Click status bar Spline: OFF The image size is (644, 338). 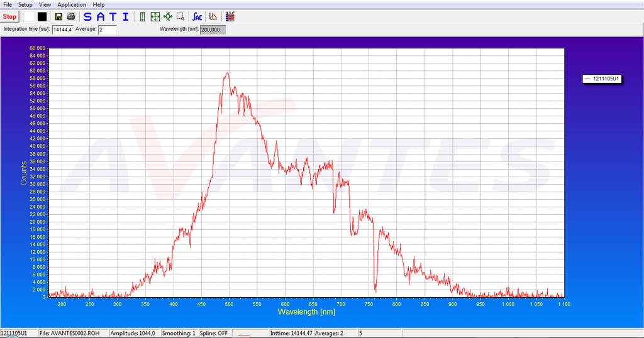click(214, 333)
